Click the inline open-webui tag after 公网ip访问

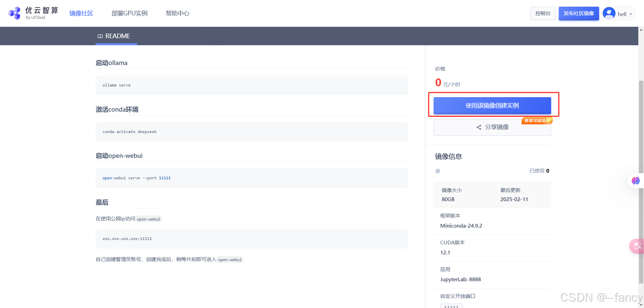tap(149, 219)
